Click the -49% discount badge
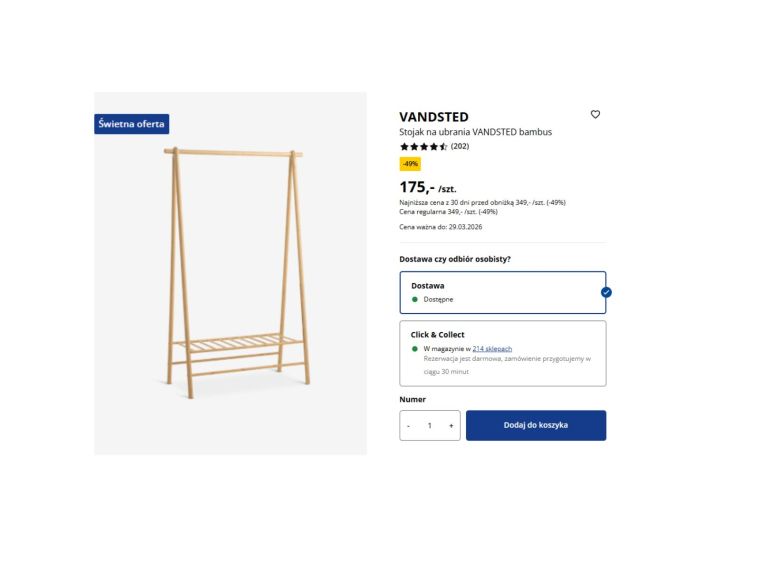The width and height of the screenshot is (760, 570). (x=410, y=164)
